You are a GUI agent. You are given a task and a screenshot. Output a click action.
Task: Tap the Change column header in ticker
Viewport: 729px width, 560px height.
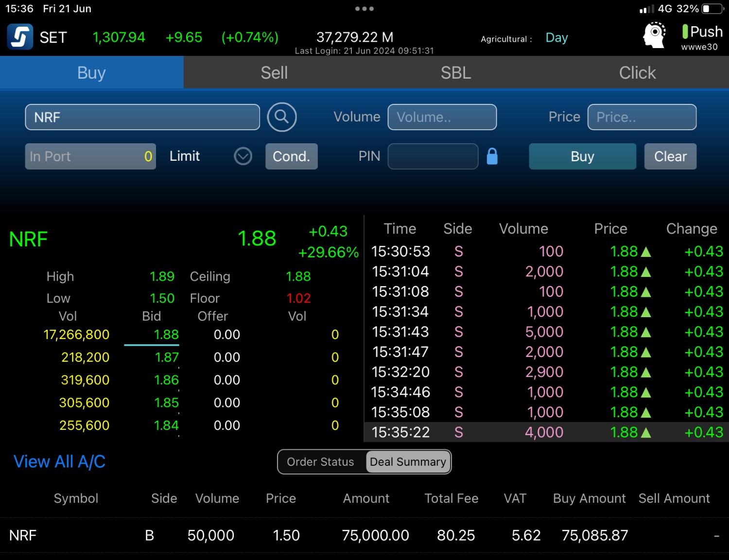(x=692, y=229)
